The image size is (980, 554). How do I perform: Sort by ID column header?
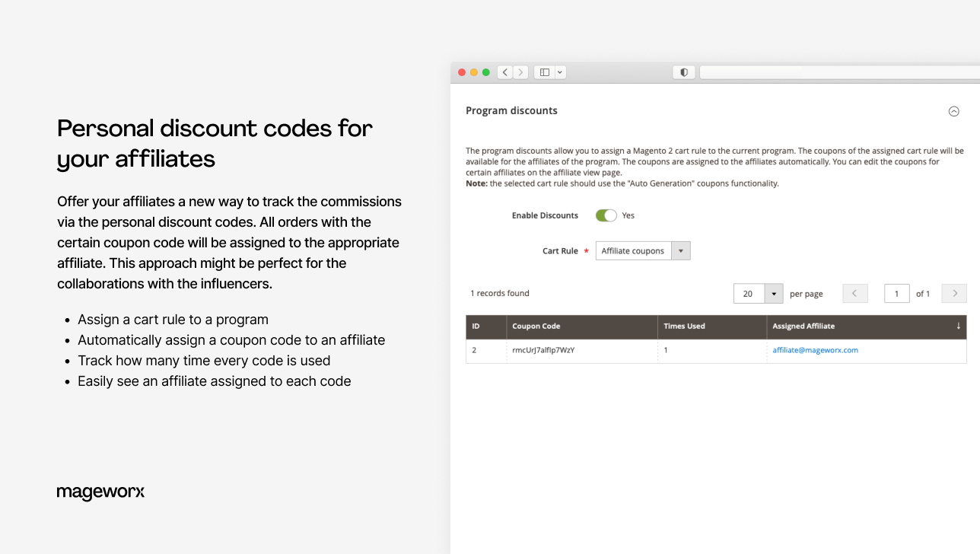(x=476, y=326)
